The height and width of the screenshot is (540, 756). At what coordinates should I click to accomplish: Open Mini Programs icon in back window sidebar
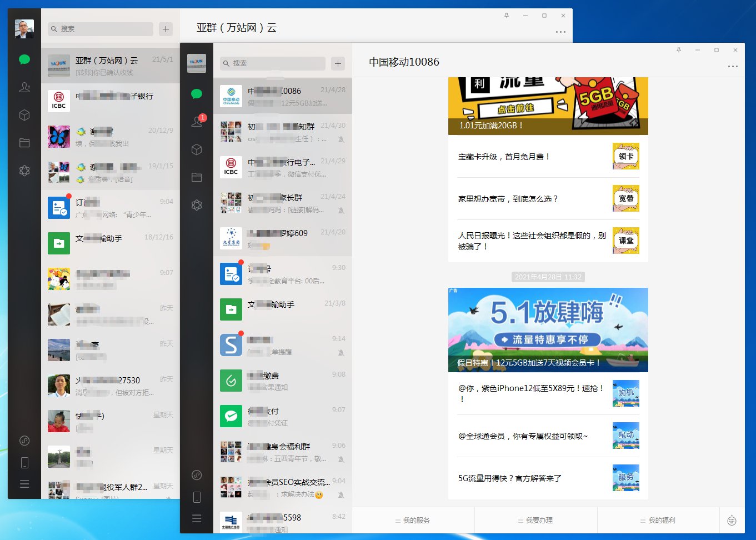[24, 441]
